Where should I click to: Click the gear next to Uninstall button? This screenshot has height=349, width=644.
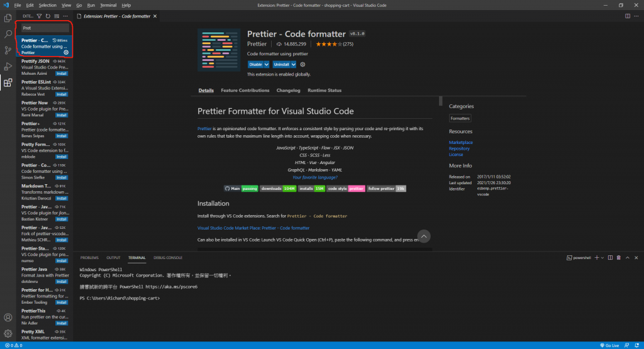pyautogui.click(x=303, y=65)
